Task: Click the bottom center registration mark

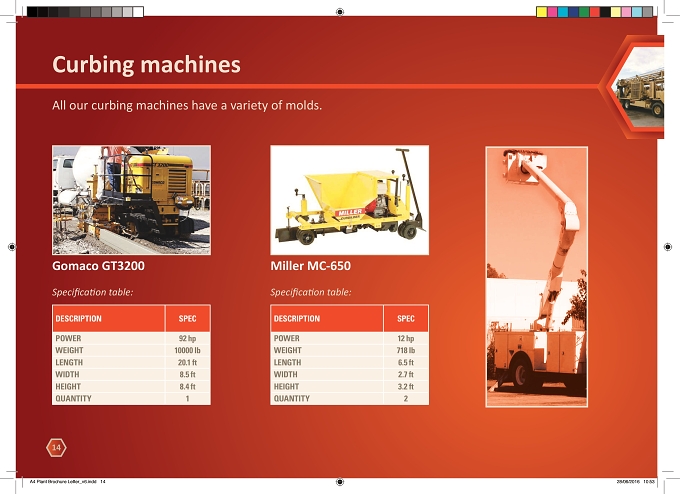Action: pos(340,481)
